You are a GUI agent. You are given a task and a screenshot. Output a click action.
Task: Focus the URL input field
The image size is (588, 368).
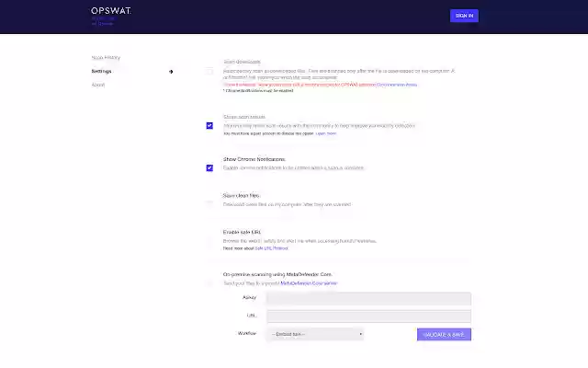(x=368, y=316)
